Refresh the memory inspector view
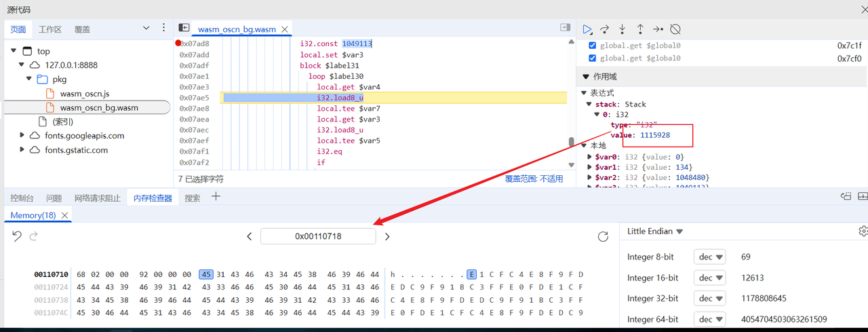868x332 pixels. [x=603, y=236]
